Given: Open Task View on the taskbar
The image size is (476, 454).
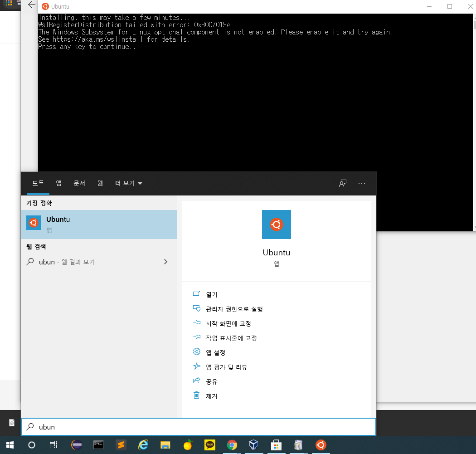Looking at the screenshot, I should click(x=53, y=445).
